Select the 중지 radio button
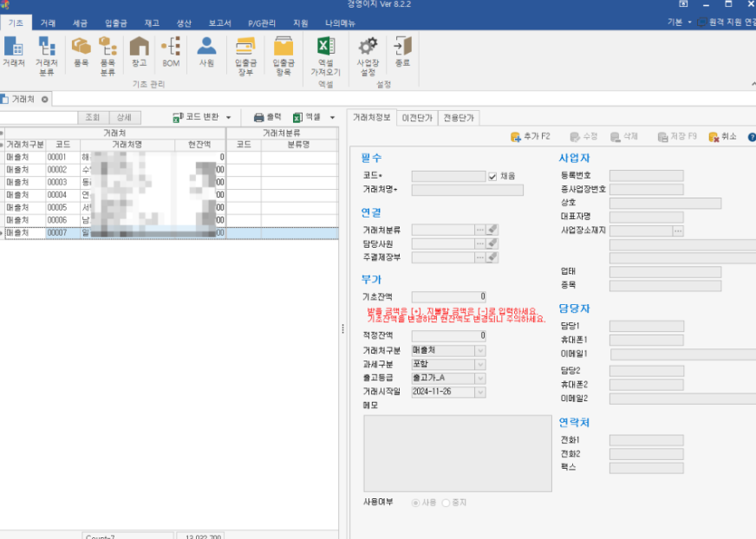This screenshot has width=756, height=539. 446,503
